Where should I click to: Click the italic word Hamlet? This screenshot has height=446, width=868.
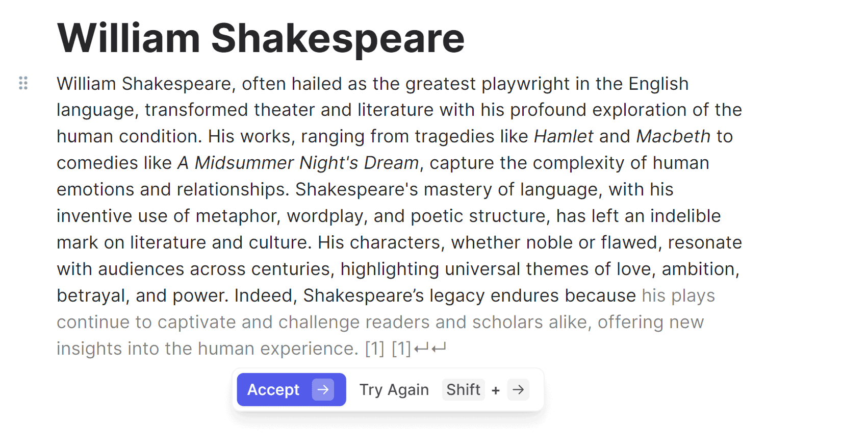(x=564, y=136)
